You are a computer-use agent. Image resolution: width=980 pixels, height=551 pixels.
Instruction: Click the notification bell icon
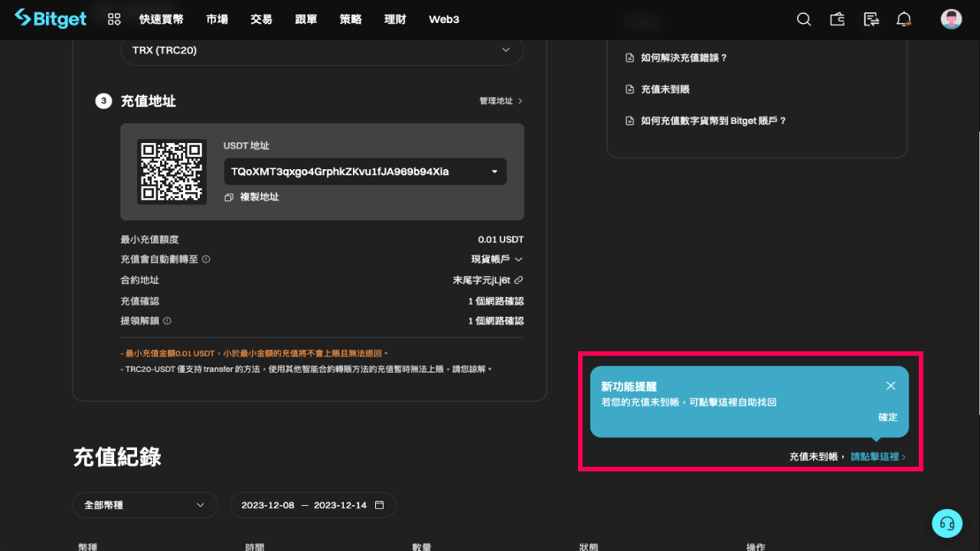(x=903, y=19)
